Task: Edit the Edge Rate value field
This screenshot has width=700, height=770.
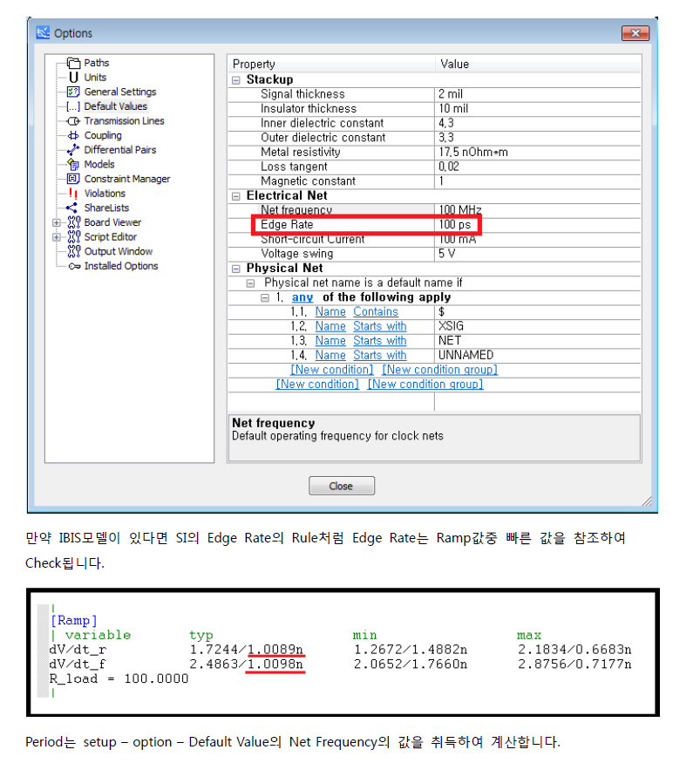Action: 453,225
